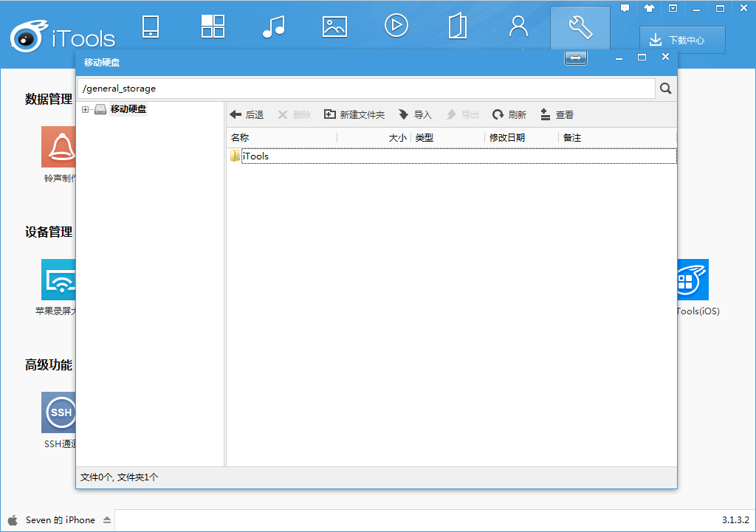Sort by the 大小 column header
756x532 pixels.
tap(374, 138)
